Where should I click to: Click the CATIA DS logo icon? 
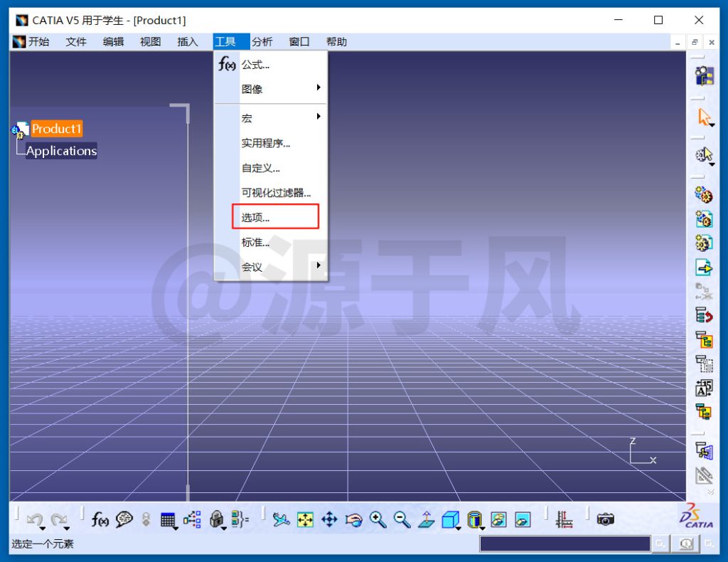[x=696, y=516]
